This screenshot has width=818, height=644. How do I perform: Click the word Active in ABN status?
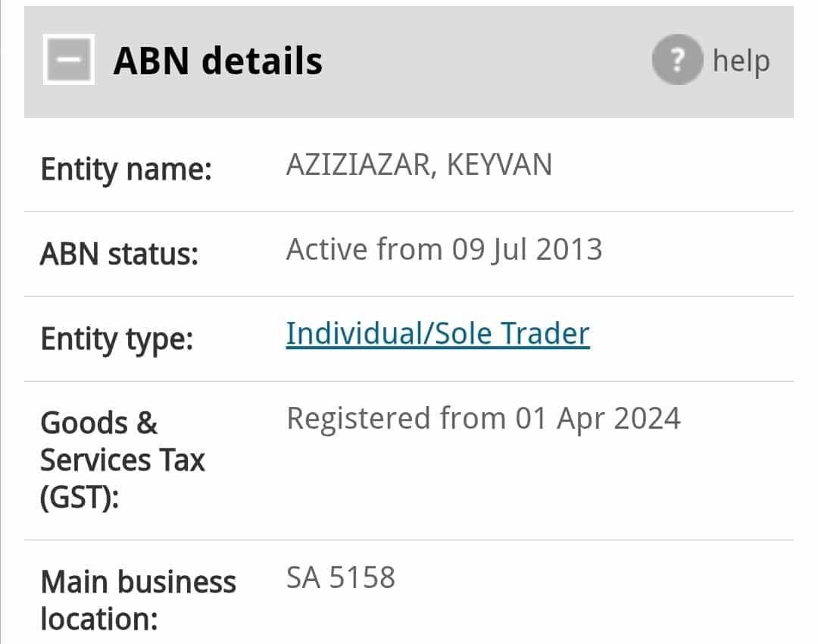(x=326, y=249)
